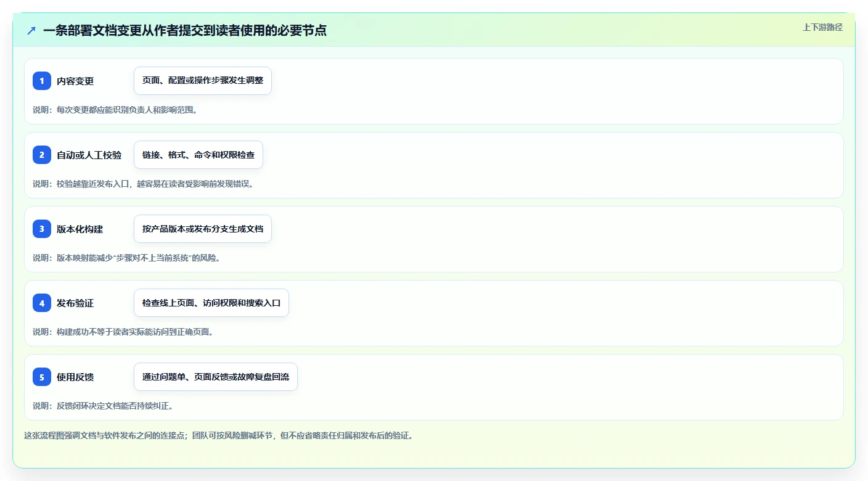Click the note 反馈闭环决定文档能否持续纠正
This screenshot has height=481, width=868.
[103, 406]
